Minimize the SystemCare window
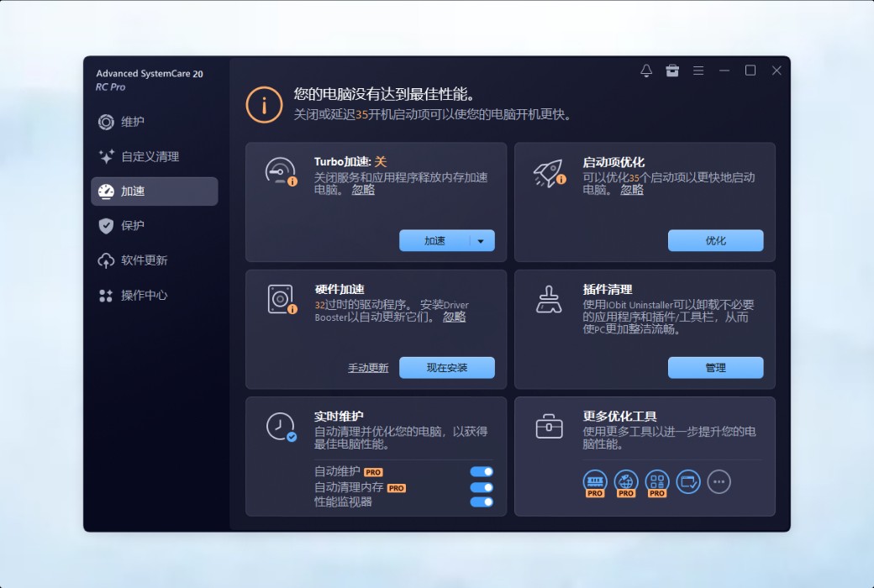Viewport: 874px width, 588px height. tap(724, 71)
